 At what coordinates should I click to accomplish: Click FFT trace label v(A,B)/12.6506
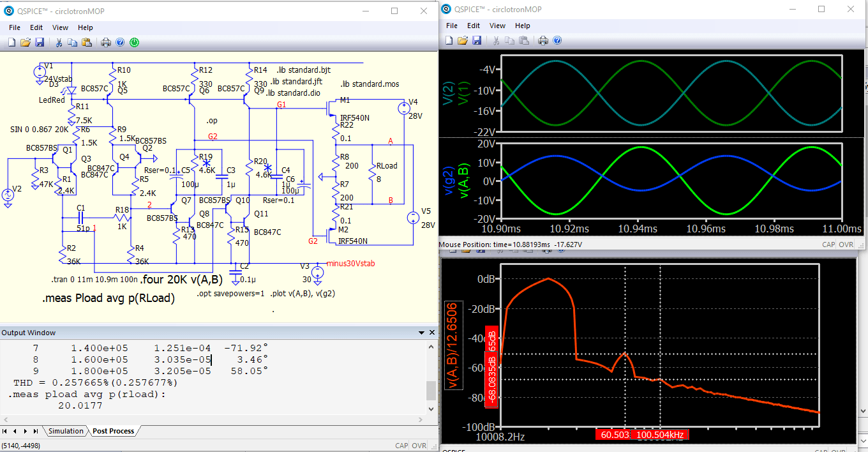coord(452,345)
